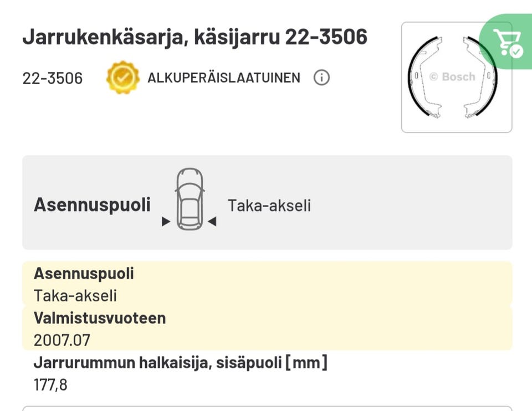
Task: Click the Taka-akseli value under Asennuspuoli
Action: click(x=75, y=296)
